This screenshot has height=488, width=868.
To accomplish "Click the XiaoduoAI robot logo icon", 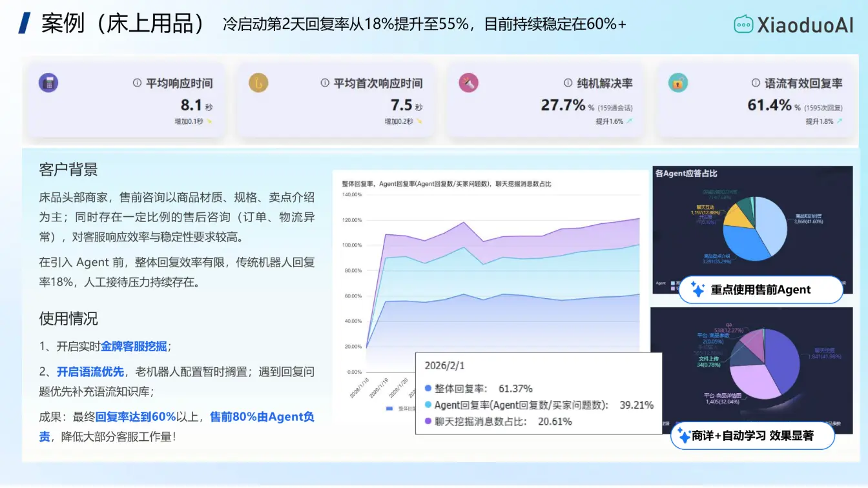I will [x=743, y=25].
